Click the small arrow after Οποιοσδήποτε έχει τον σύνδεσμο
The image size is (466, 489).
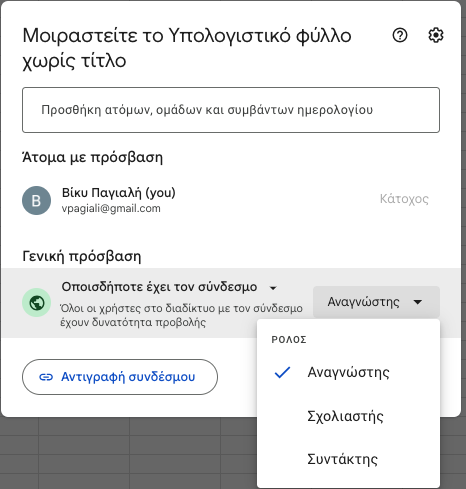click(x=273, y=288)
